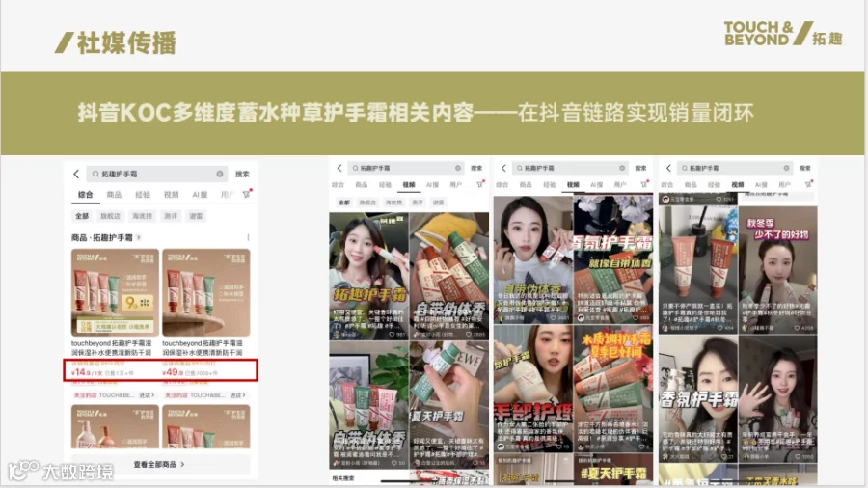Play video of woman waving her open hand
Screen dimensions: 868x488
777,398
